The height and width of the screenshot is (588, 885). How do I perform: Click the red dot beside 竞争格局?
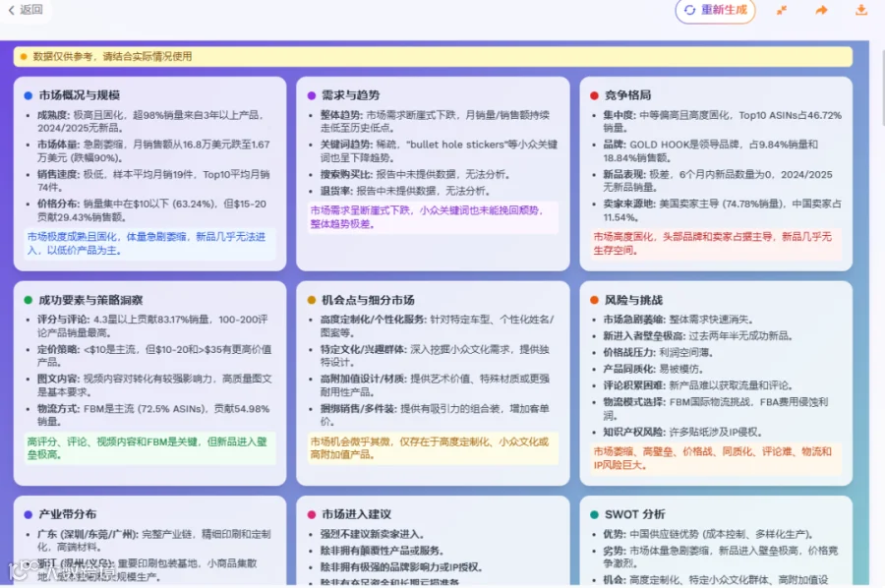click(594, 95)
